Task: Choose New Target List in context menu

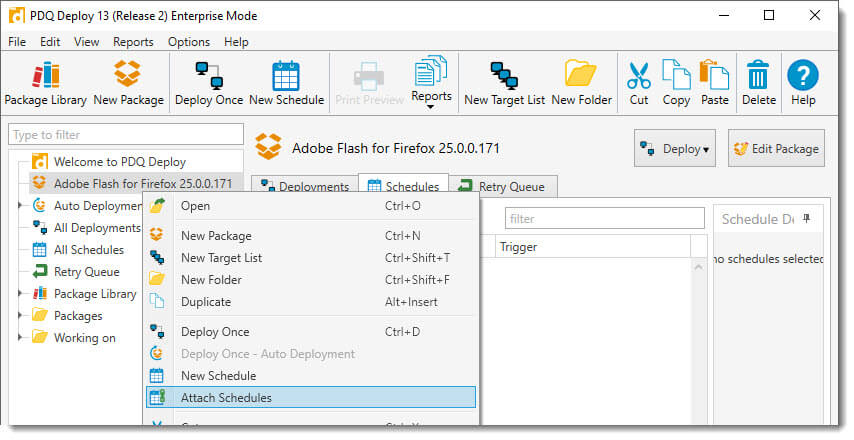Action: (x=310, y=258)
